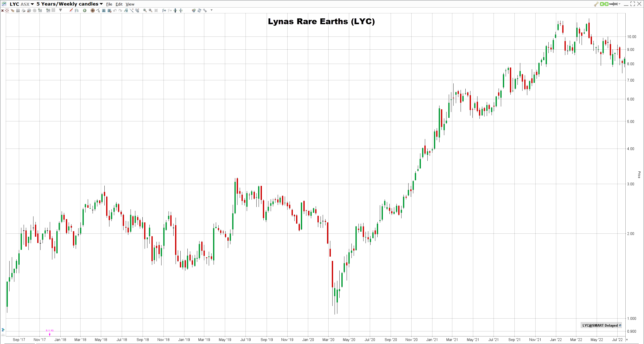Enable the round crosshair tool

tap(93, 10)
